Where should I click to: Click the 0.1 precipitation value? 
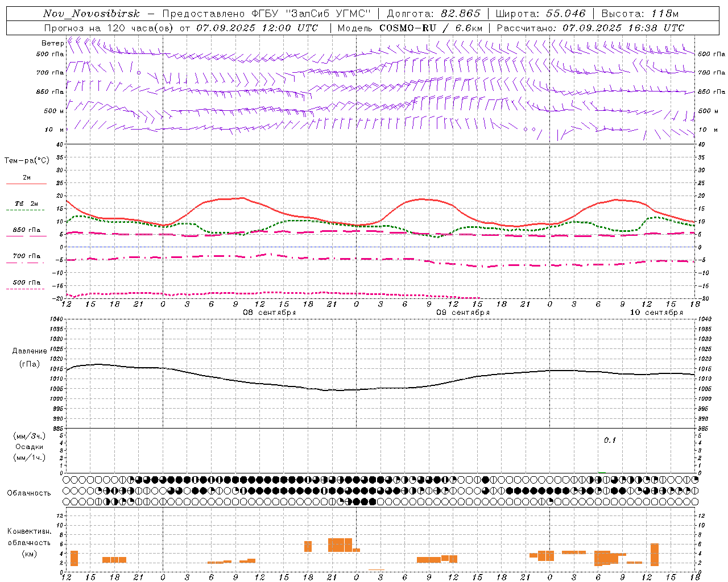tap(610, 440)
